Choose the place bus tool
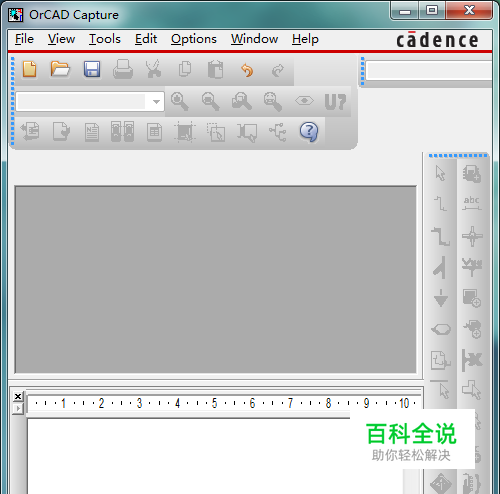This screenshot has width=500, height=494. click(440, 236)
